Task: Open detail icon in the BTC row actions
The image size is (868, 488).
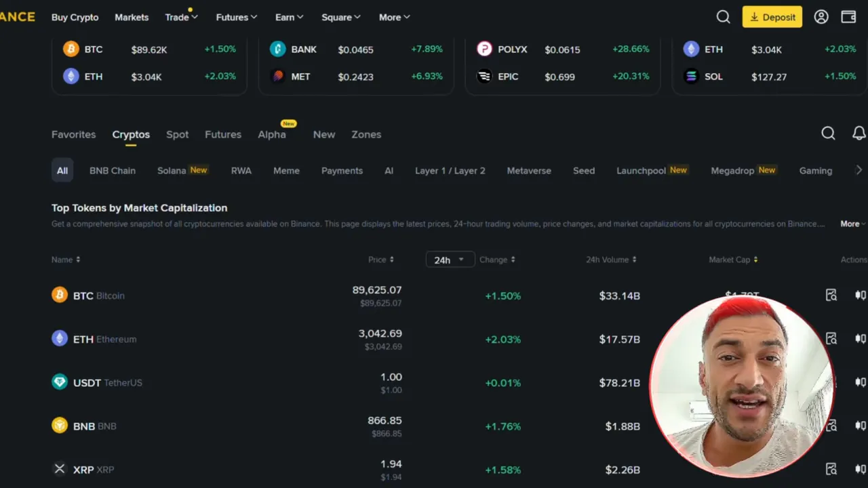Action: [831, 295]
